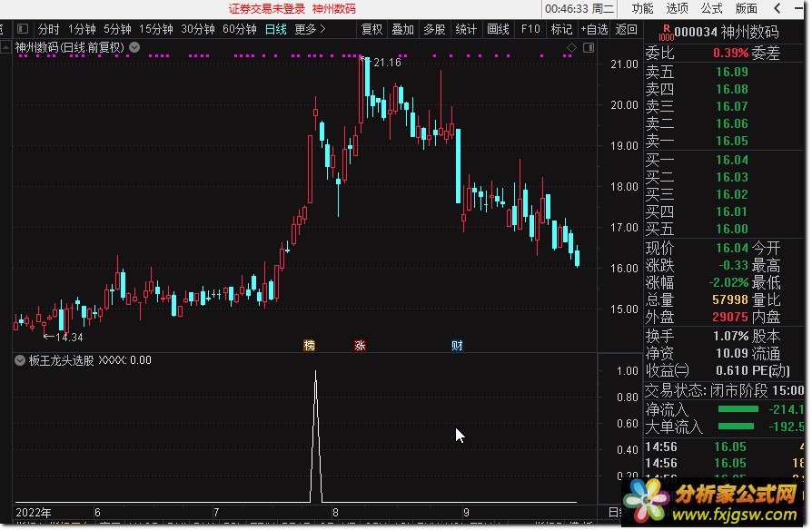Viewport: 812px width, 530px height.
Task: Click the 买一 price 16.04
Action: (x=732, y=160)
